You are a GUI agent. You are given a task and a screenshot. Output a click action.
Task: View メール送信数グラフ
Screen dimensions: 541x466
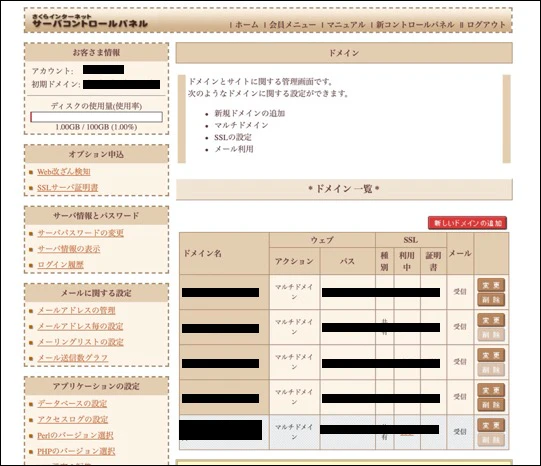pyautogui.click(x=73, y=358)
